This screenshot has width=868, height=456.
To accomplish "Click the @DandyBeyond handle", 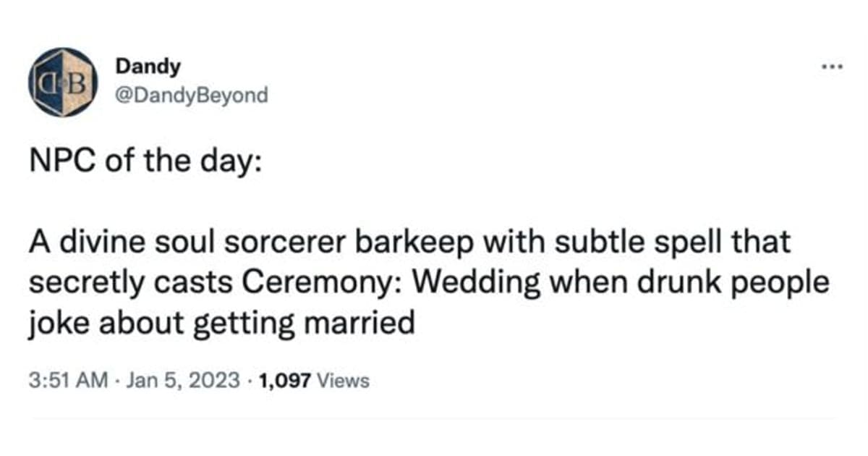I will click(191, 95).
